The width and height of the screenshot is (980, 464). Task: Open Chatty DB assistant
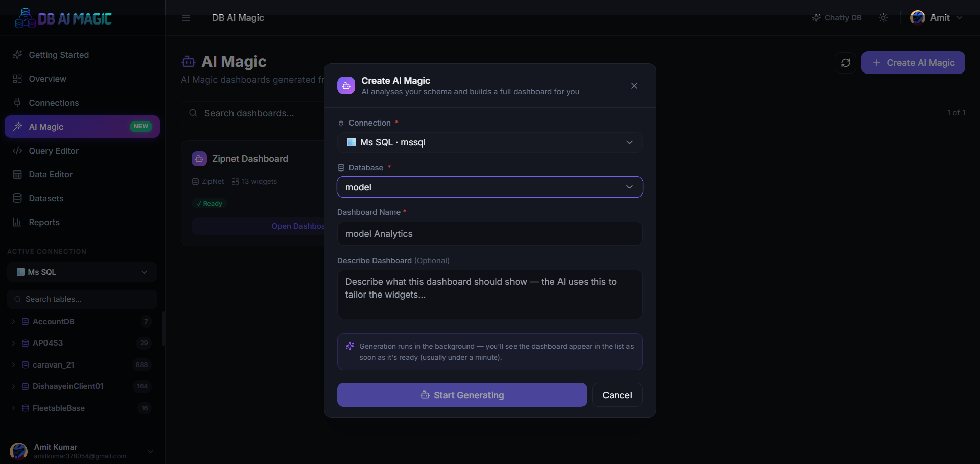point(837,18)
